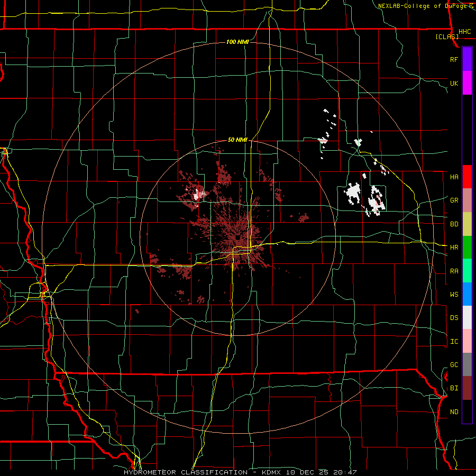The image size is (476, 476).
Task: Select the GC gray legend swatch
Action: click(467, 364)
